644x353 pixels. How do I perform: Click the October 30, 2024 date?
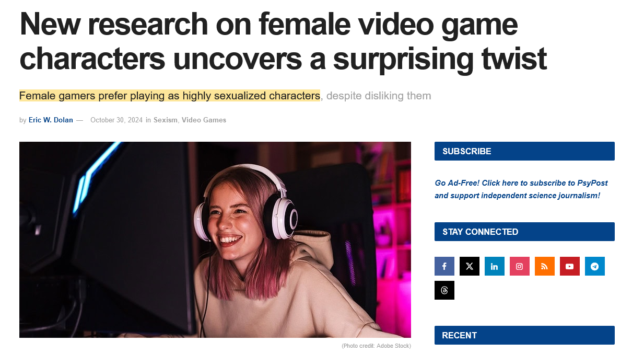click(x=116, y=120)
